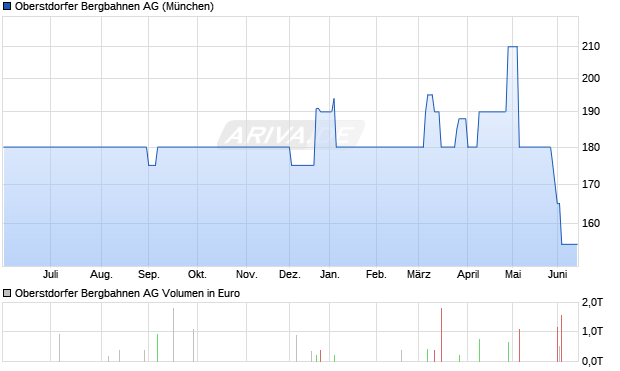Click the 200 price axis value
620x371 pixels.
591,78
